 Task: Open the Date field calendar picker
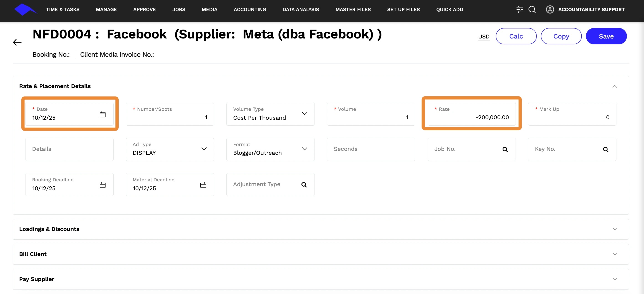pos(102,114)
